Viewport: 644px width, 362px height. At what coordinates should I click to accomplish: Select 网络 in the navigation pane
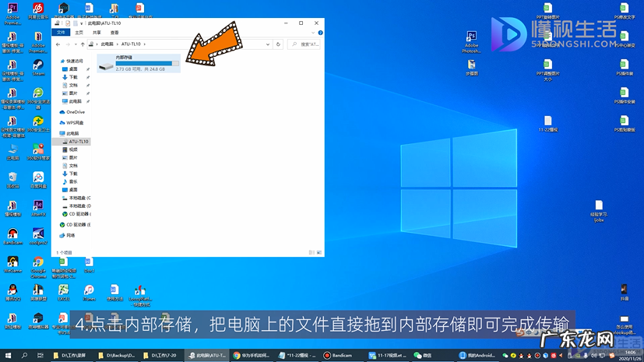[67, 236]
